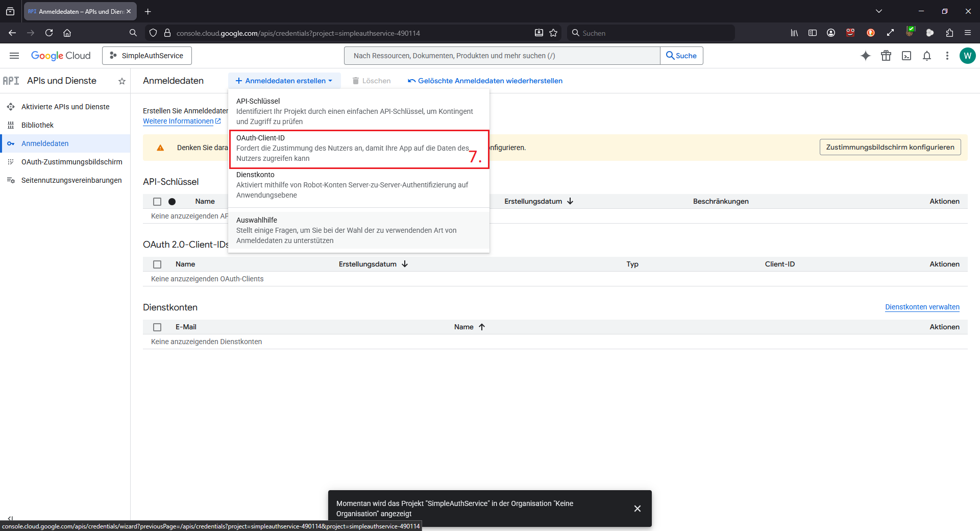This screenshot has height=531, width=980.
Task: Sort API keys by Erstellungsdatum
Action: pyautogui.click(x=539, y=201)
